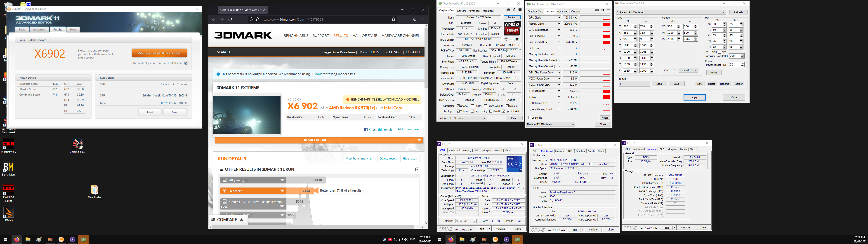This screenshot has height=244, width=868.
Task: Toggle DirectCompute checkbox in GPU-Z
Action: click(485, 106)
